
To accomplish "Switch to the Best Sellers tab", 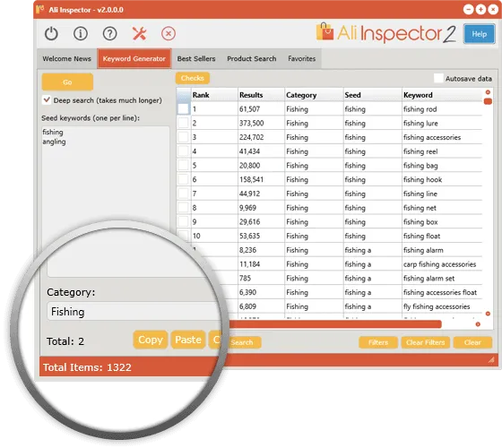I will tap(196, 59).
